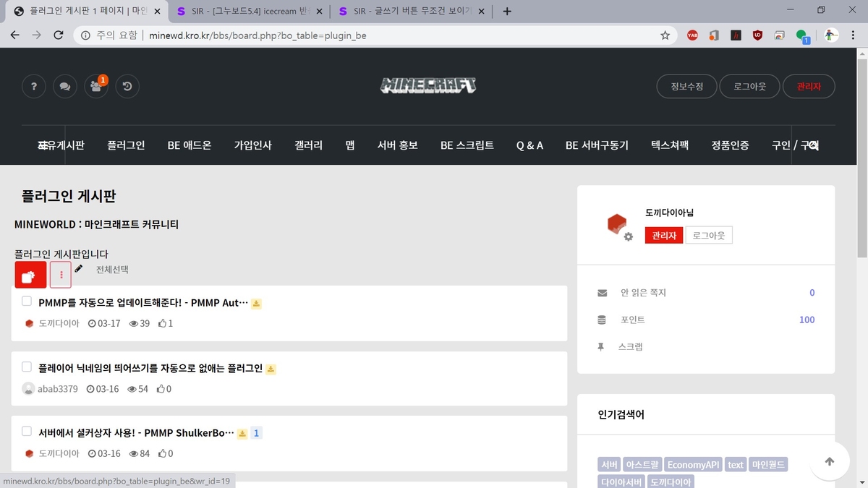Click download icon on PMMP Aut… post

(256, 304)
